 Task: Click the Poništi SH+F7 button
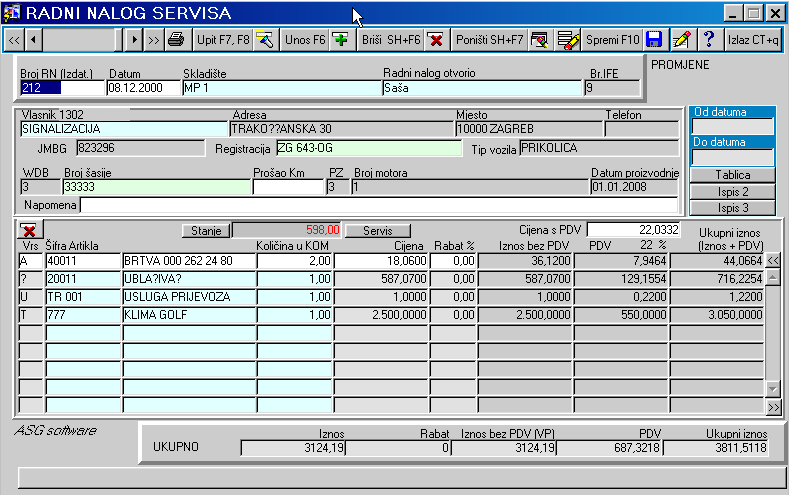pyautogui.click(x=489, y=40)
